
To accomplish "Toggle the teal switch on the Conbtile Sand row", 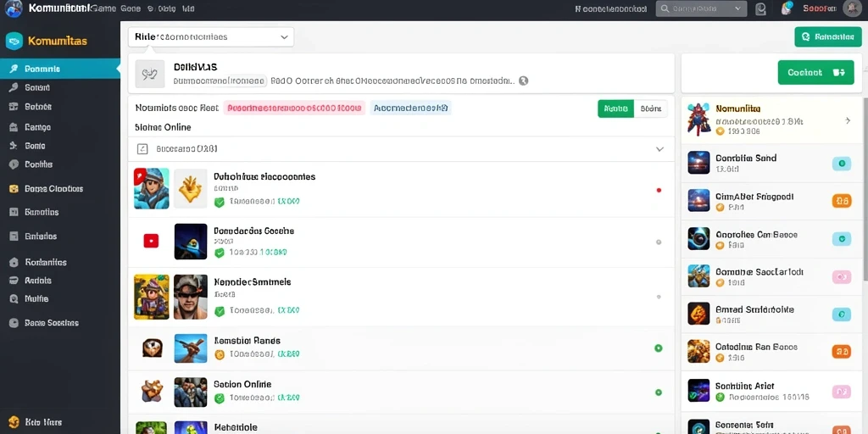I will coord(842,164).
